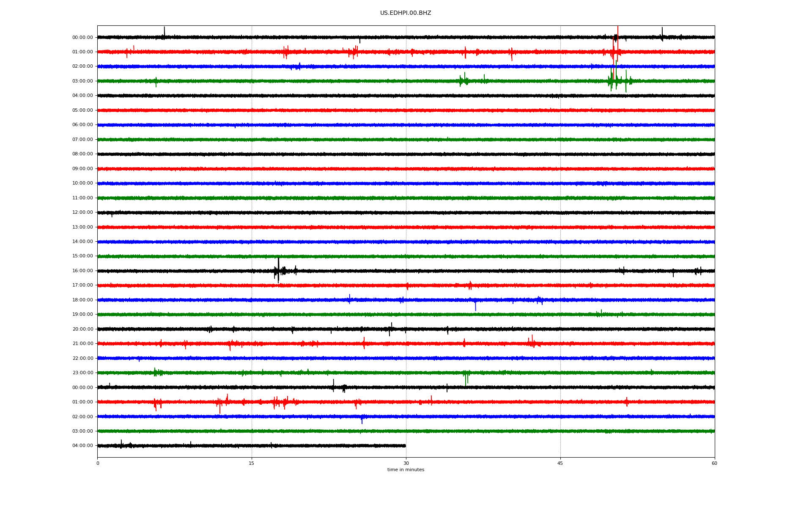Click the 21:00:00 row time label
The width and height of the screenshot is (812, 508).
82,344
